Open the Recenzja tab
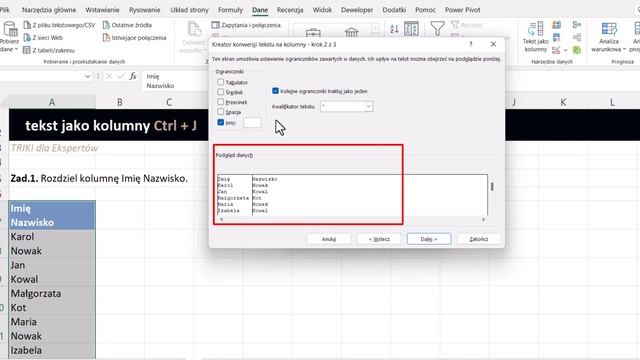This screenshot has width=640, height=360. 290,9
